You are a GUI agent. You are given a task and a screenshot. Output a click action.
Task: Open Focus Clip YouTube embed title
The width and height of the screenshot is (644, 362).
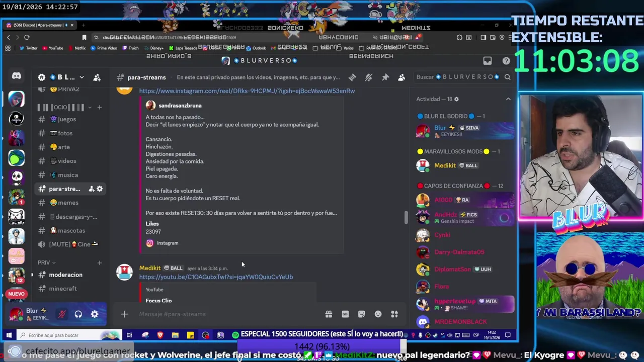click(158, 300)
